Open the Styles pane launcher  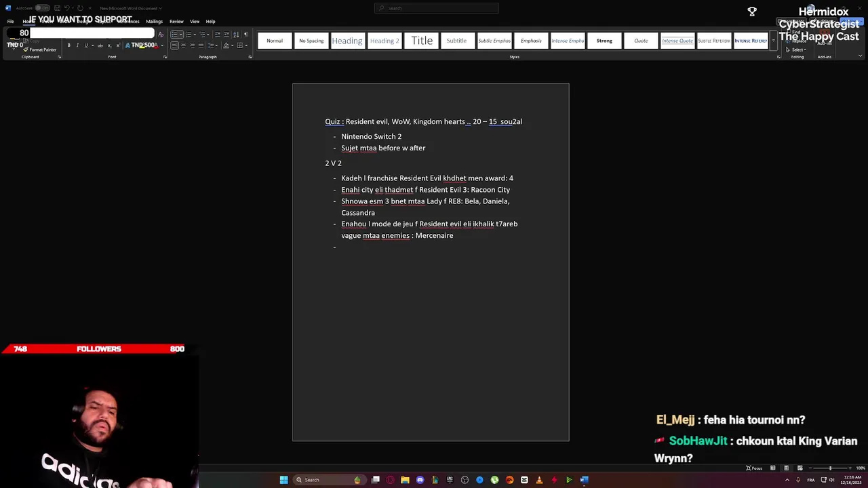[778, 57]
